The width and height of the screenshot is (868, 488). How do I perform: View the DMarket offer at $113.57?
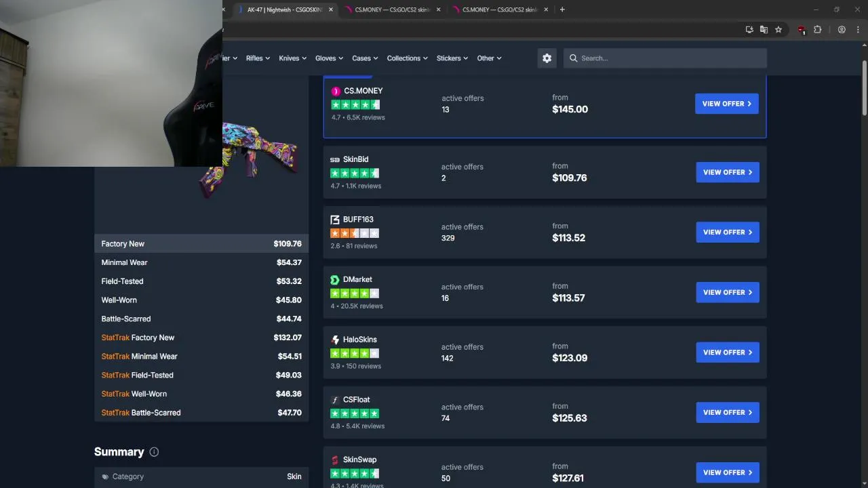tap(728, 292)
